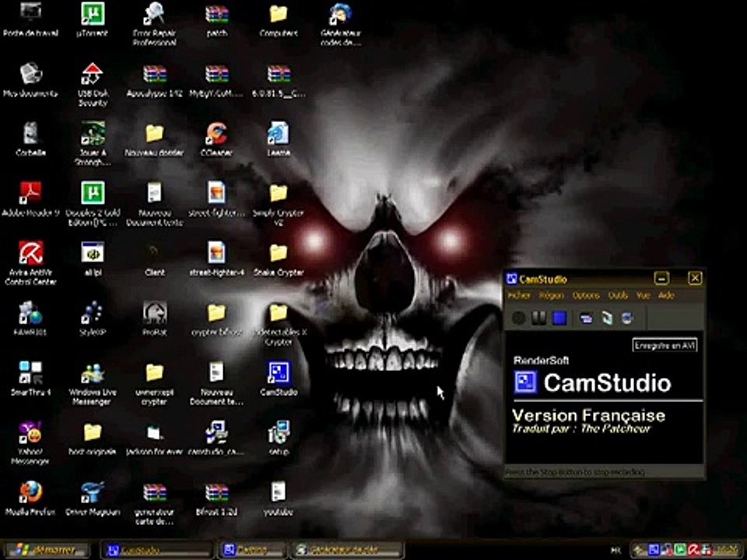The image size is (747, 560).
Task: Click the Avira tray icon in taskbar
Action: click(x=693, y=551)
